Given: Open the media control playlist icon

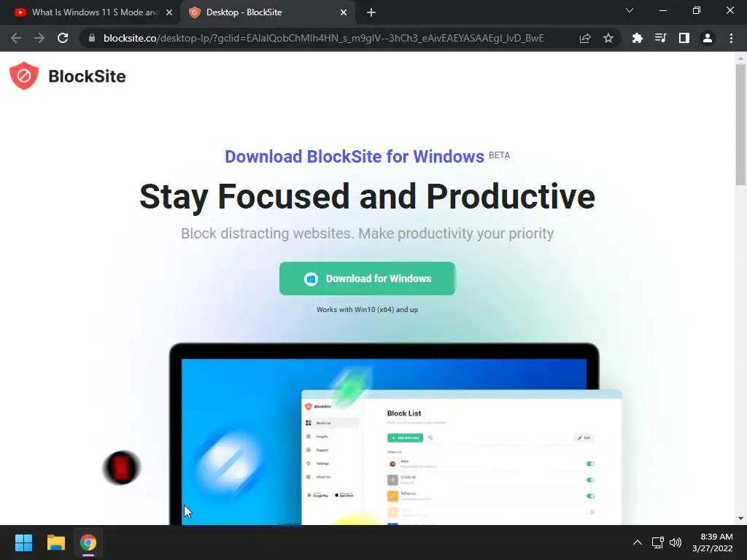Looking at the screenshot, I should coord(660,38).
